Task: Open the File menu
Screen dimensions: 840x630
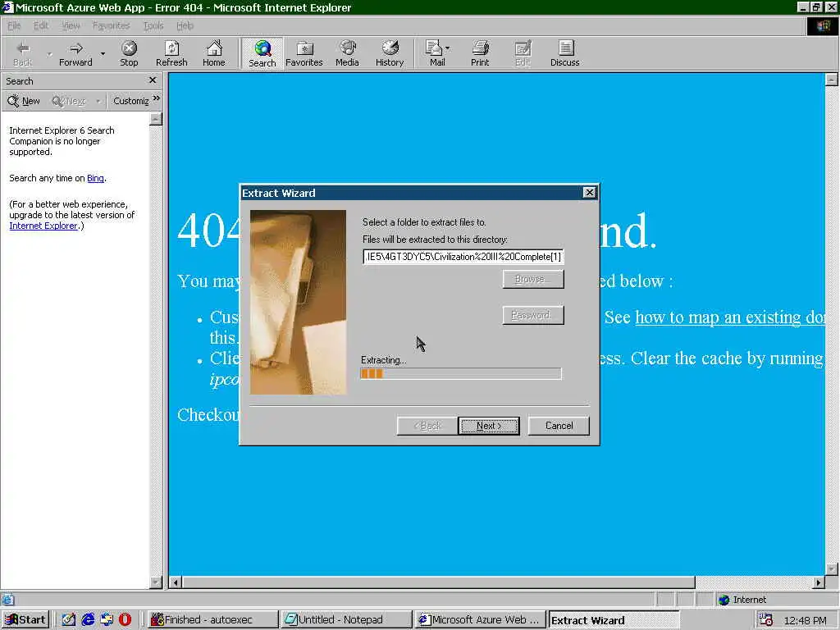Action: (x=14, y=25)
